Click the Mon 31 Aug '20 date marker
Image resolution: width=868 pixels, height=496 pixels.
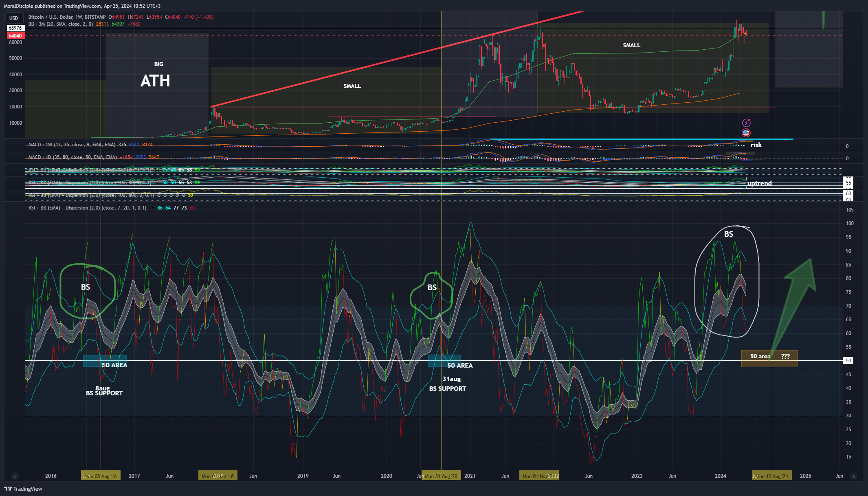(441, 476)
